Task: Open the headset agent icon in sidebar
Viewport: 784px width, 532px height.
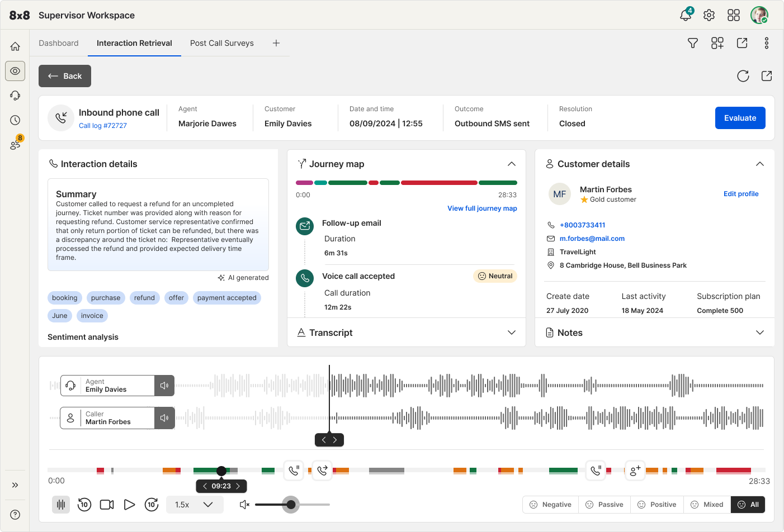Action: tap(15, 96)
